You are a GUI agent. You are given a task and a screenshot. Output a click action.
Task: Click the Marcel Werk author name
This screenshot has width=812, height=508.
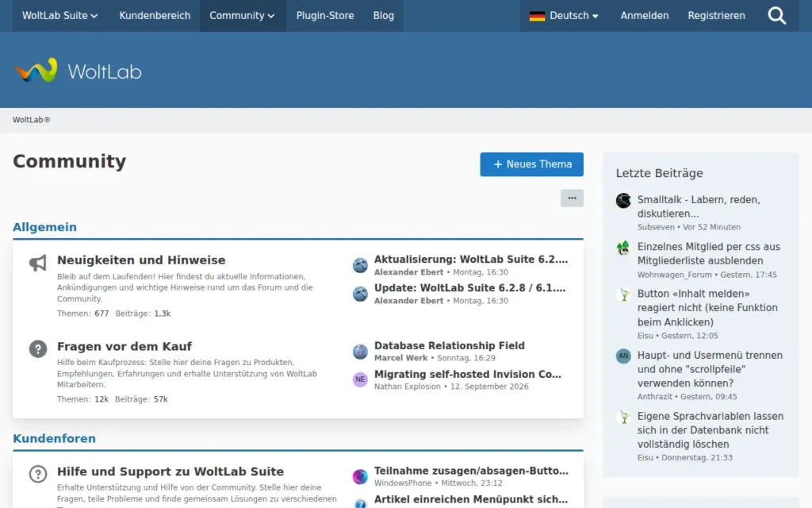coord(400,358)
